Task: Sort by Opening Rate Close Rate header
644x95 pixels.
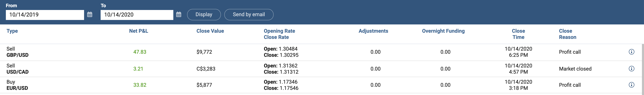Action: pos(279,34)
